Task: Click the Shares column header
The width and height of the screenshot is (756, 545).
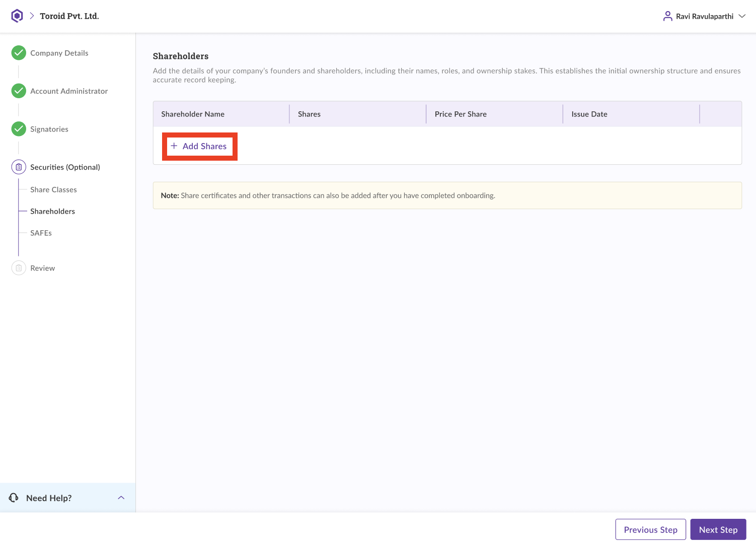Action: pos(309,114)
